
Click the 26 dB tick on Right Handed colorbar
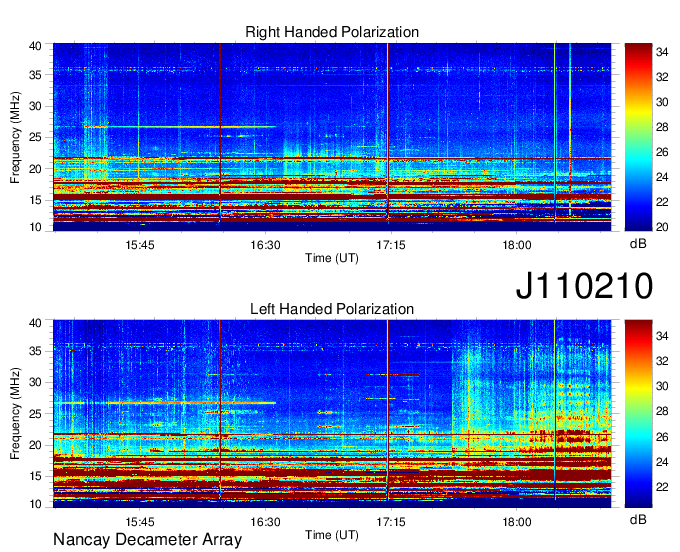(x=662, y=152)
